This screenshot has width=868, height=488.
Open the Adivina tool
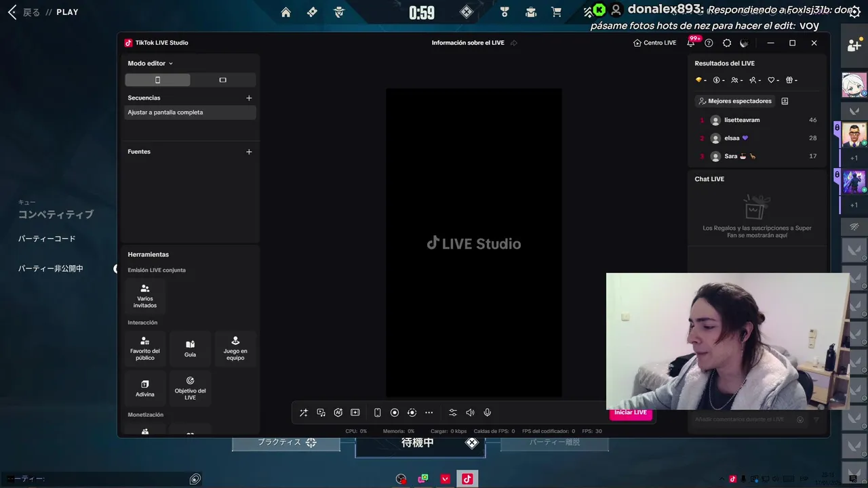(145, 388)
